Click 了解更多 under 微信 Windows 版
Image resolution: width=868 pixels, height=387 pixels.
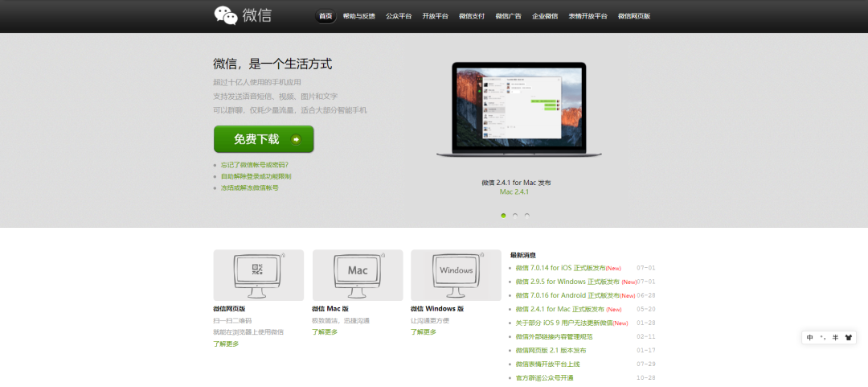[x=424, y=332]
